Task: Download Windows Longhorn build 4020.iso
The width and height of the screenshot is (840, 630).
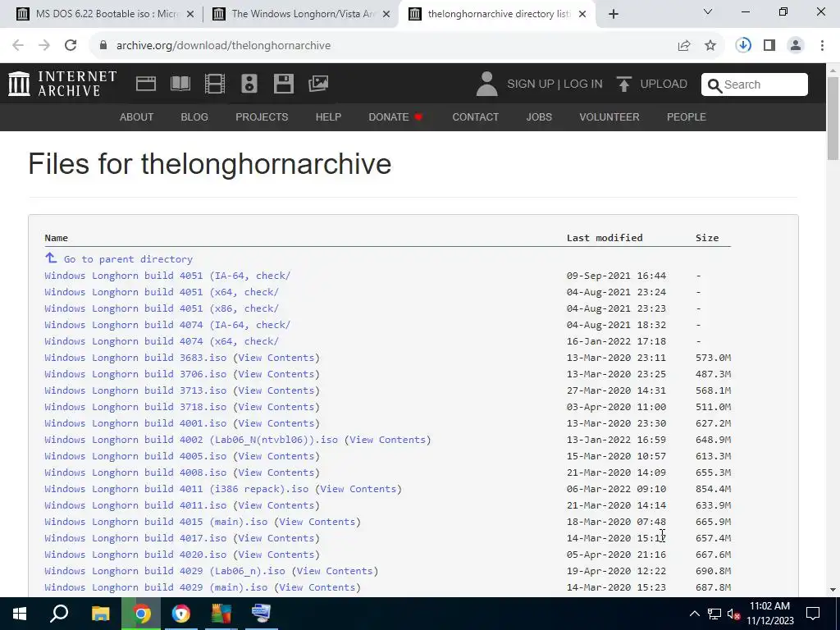Action: (135, 555)
